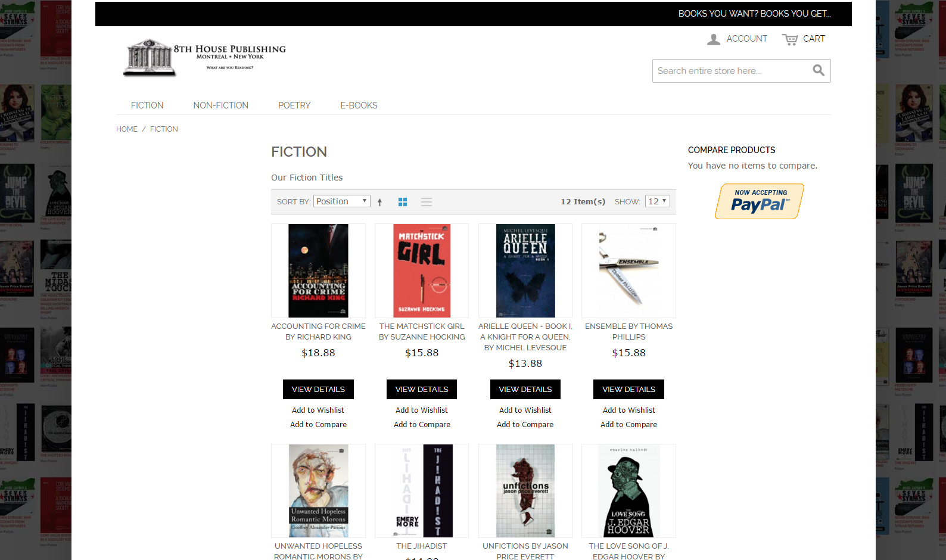Add Accounting for Crime to wishlist
Image resolution: width=946 pixels, height=560 pixels.
coord(318,410)
